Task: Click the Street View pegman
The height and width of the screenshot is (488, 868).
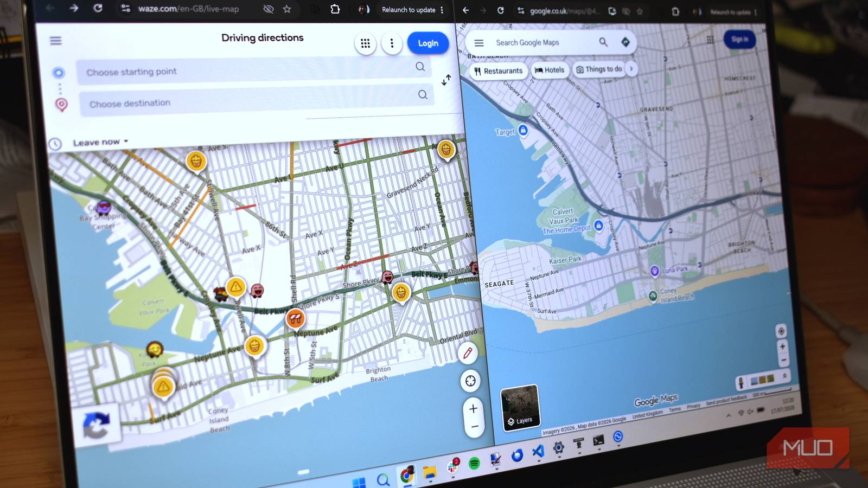Action: point(741,383)
